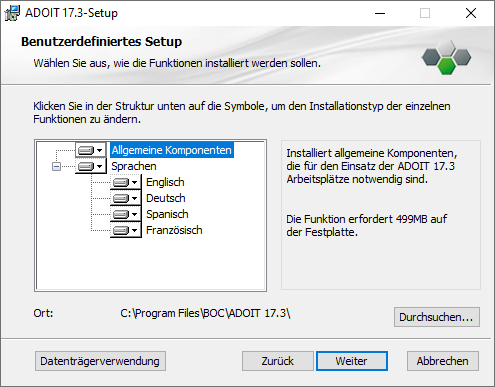Image resolution: width=495 pixels, height=387 pixels.
Task: Open install-type dropdown for Deutsch
Action: point(125,198)
